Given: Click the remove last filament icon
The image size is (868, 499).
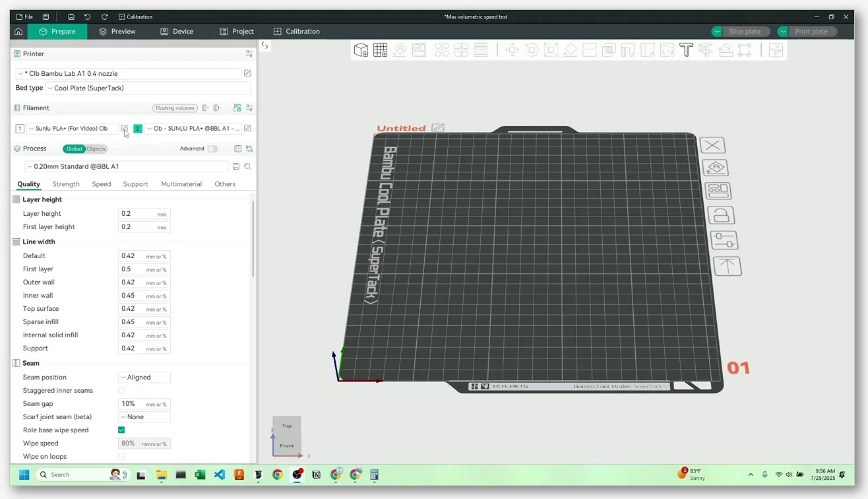Looking at the screenshot, I should coord(205,108).
